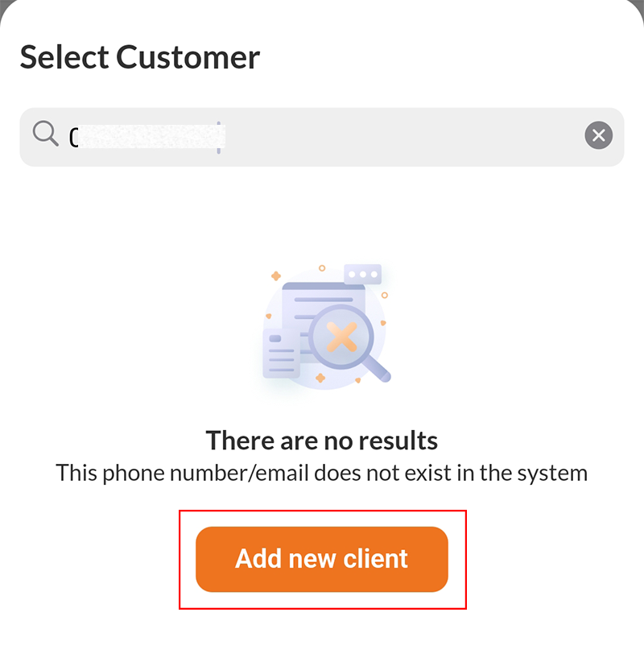Screen dimensions: 644x662
Task: Clear the search query using the X control
Action: click(598, 134)
